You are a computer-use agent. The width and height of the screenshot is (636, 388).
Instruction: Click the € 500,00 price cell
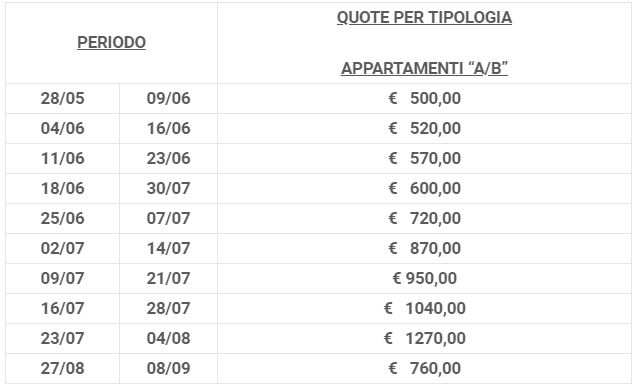tap(424, 99)
